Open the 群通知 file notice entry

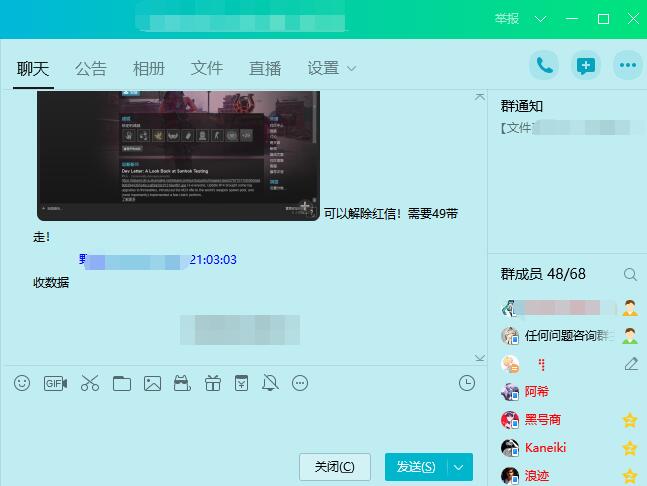click(571, 128)
